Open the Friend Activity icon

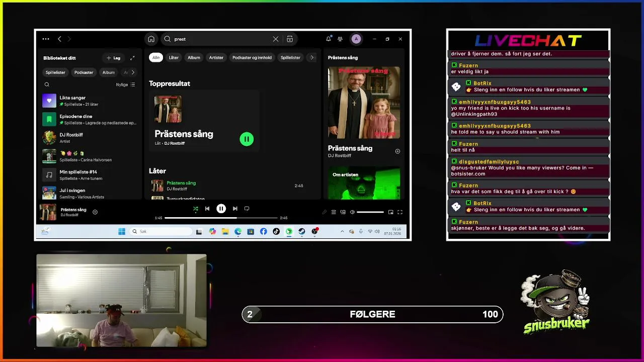click(x=340, y=39)
